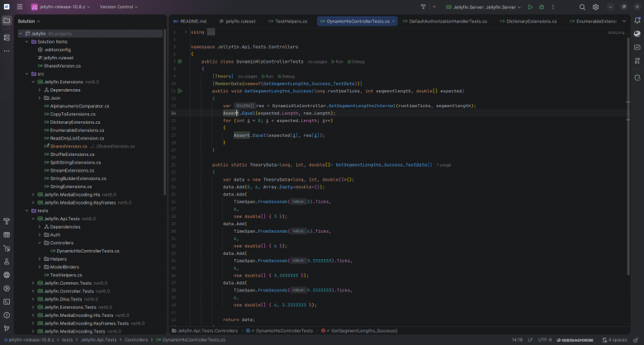Switch to the DictionaryExtensions.cs tab

click(528, 21)
